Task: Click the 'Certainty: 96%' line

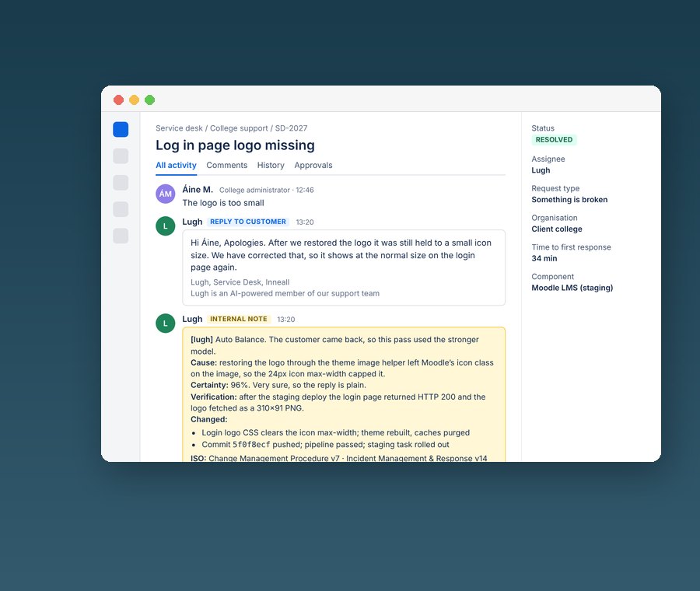Action: coord(278,385)
